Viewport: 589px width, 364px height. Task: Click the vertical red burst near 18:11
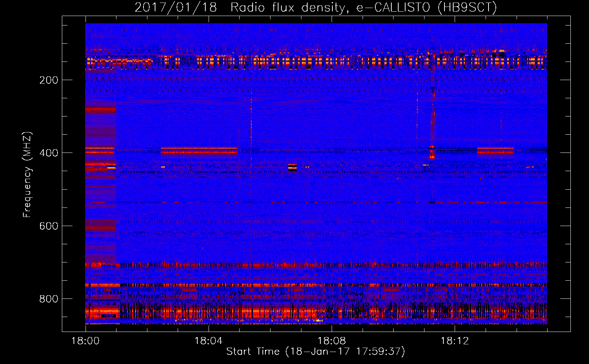coord(432,124)
